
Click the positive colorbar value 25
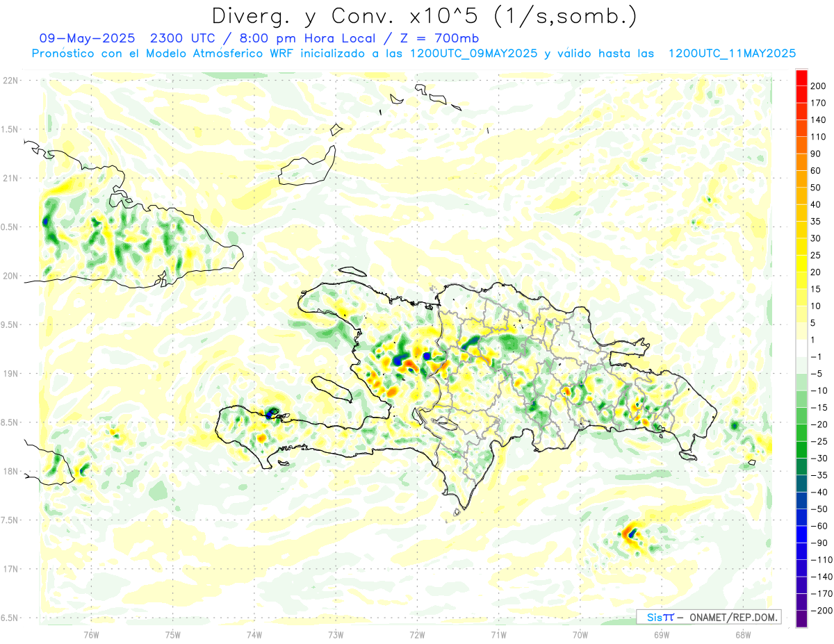click(817, 256)
